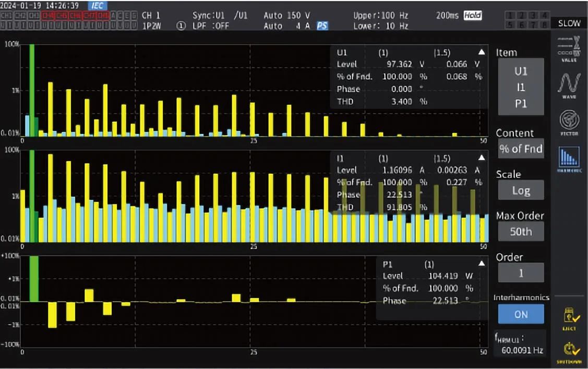Image resolution: width=588 pixels, height=369 pixels.
Task: Tap the SHUTDOWN power icon
Action: tap(570, 352)
